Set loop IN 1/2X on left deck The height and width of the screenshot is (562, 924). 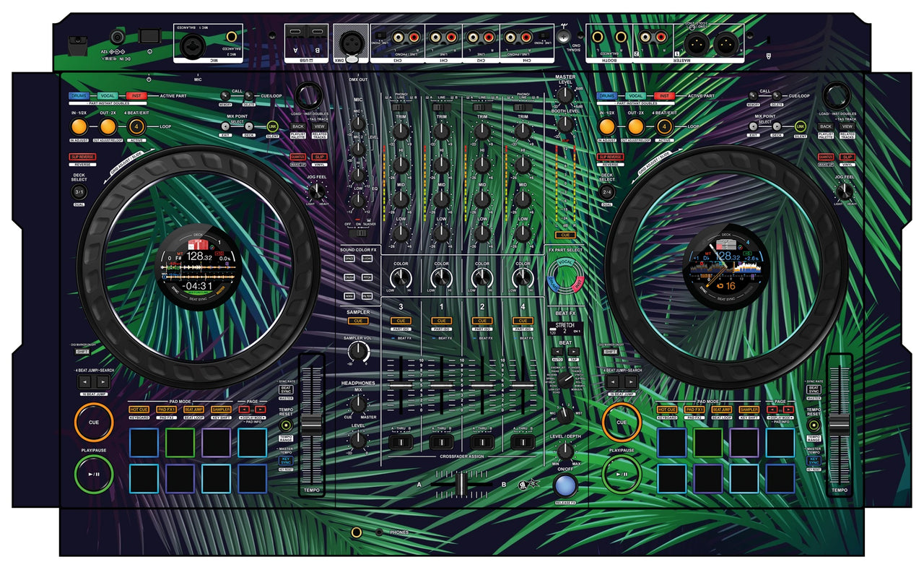pos(79,127)
